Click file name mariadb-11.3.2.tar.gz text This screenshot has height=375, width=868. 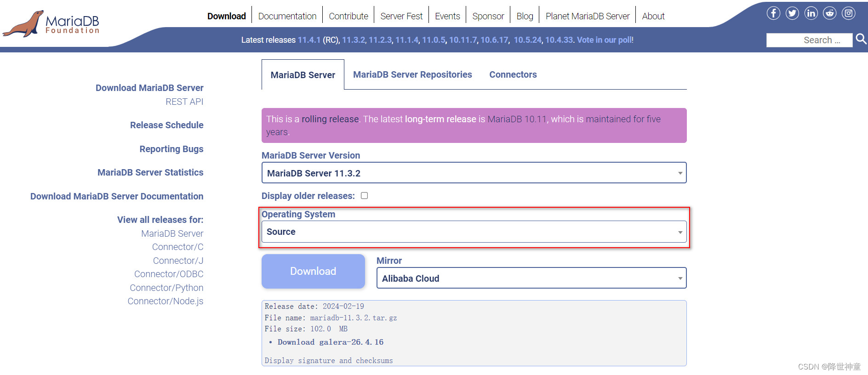pos(354,318)
